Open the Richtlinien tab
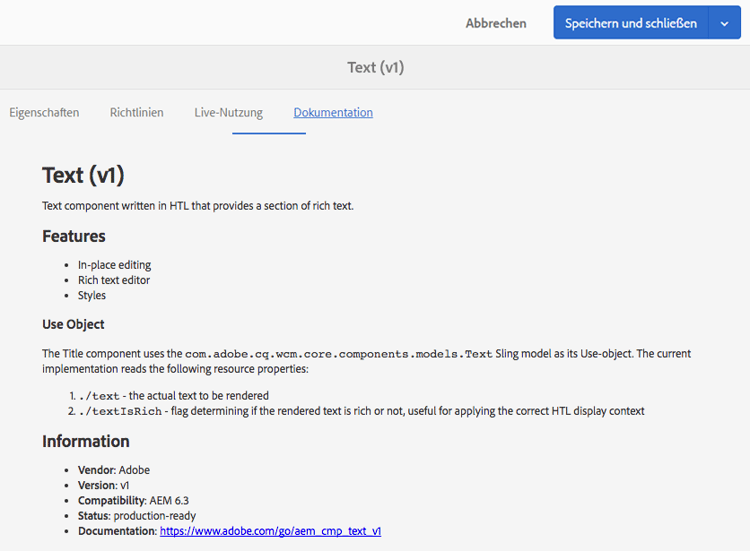Screen dimensions: 750x551 (137, 112)
